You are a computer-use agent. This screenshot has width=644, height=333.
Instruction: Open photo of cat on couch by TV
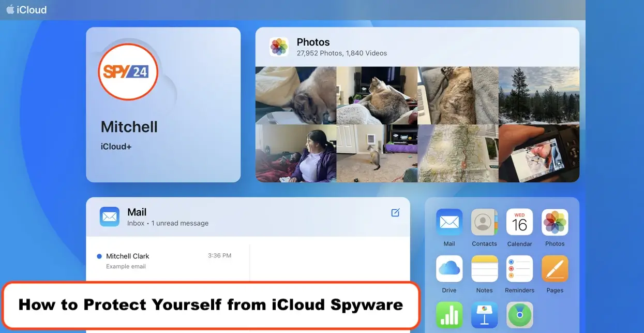[x=377, y=95]
